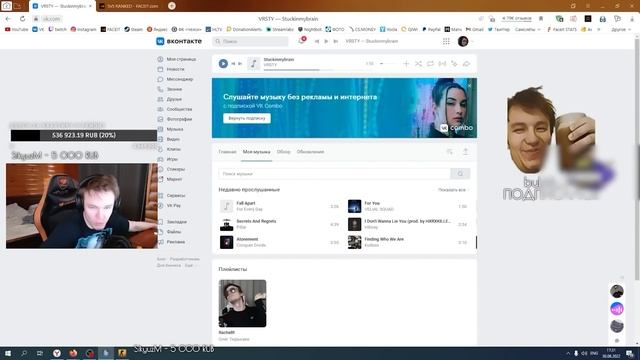Skip to previous track in the page audio player
Viewport: 640px width, 360px height.
coord(233,64)
